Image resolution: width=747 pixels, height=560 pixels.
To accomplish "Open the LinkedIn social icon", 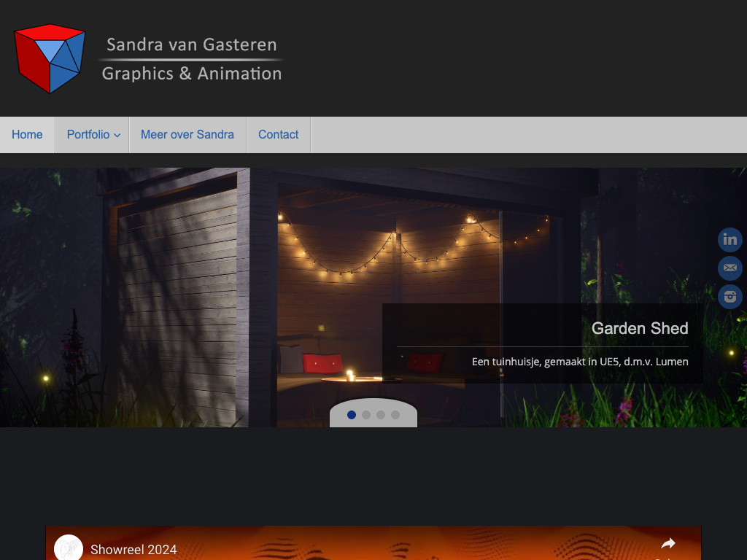I will [x=729, y=239].
